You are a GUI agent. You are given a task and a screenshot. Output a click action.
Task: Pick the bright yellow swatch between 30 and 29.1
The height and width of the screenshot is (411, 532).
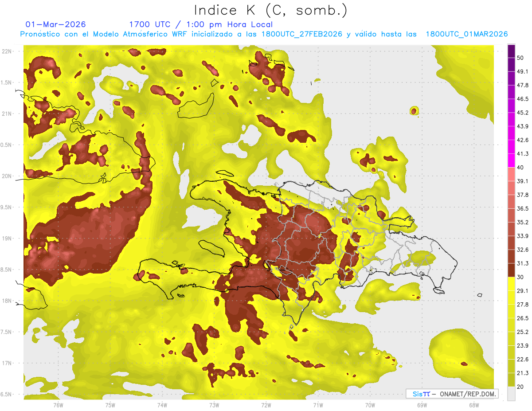[x=511, y=284]
